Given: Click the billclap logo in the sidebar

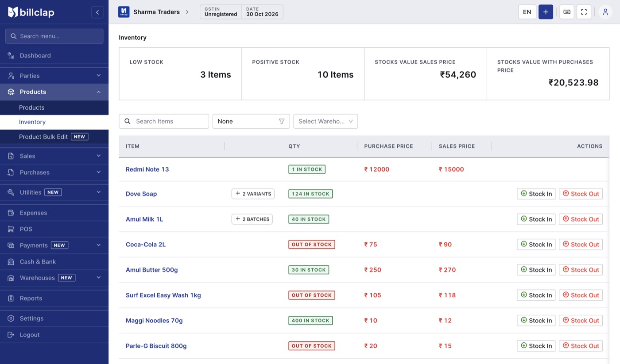Looking at the screenshot, I should coord(31,12).
